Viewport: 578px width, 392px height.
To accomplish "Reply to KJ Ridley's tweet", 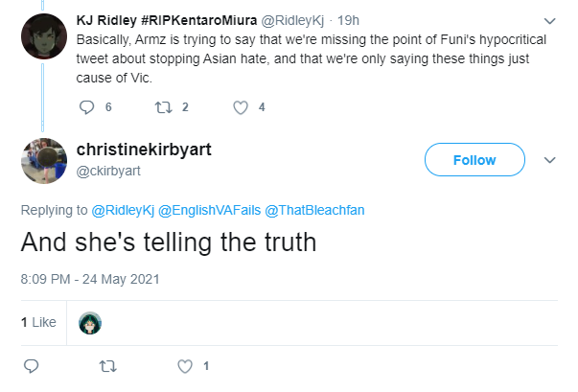I will point(86,107).
